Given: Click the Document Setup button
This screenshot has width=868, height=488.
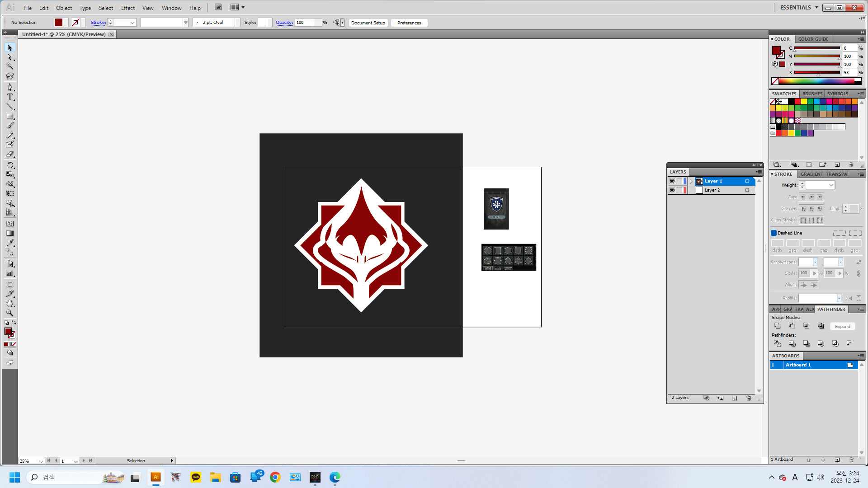Looking at the screenshot, I should [x=368, y=23].
